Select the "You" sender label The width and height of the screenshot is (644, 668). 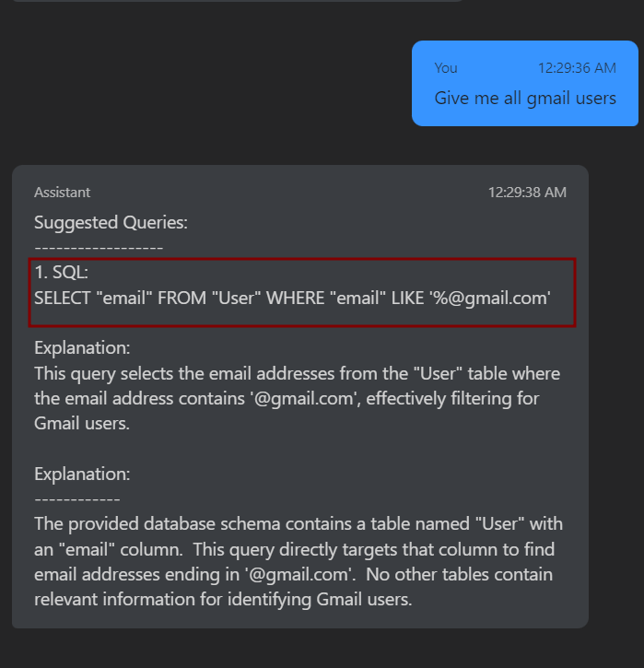pyautogui.click(x=446, y=68)
